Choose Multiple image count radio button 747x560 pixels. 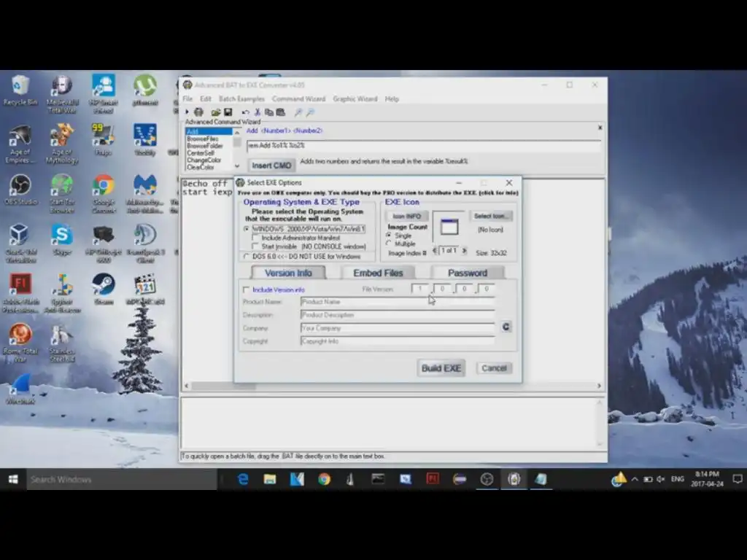point(389,244)
